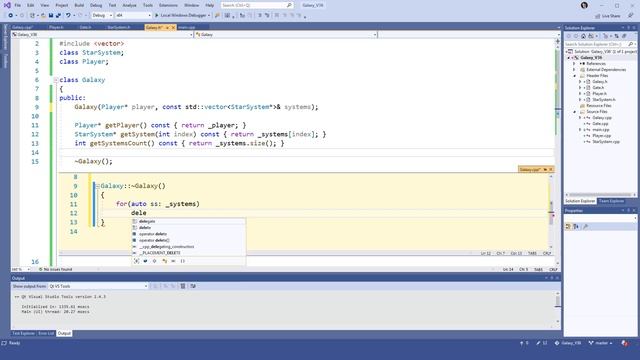Select 'operator delete' without brackets in IntelliSense

click(189, 234)
